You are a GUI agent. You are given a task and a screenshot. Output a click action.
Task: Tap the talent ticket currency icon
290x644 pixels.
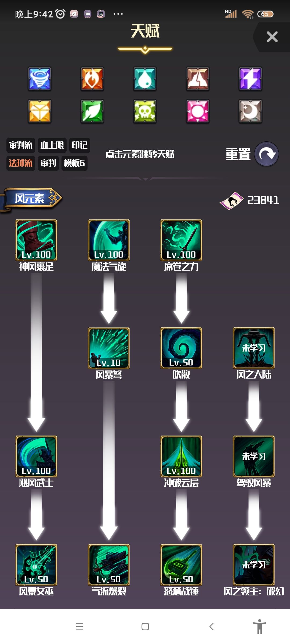coord(231,200)
